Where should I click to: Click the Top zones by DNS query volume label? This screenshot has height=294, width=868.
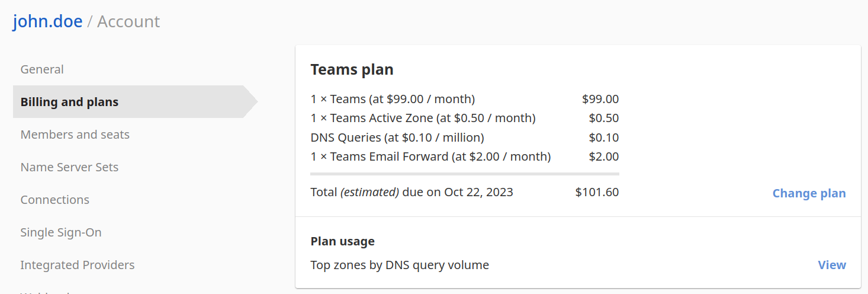(x=400, y=265)
